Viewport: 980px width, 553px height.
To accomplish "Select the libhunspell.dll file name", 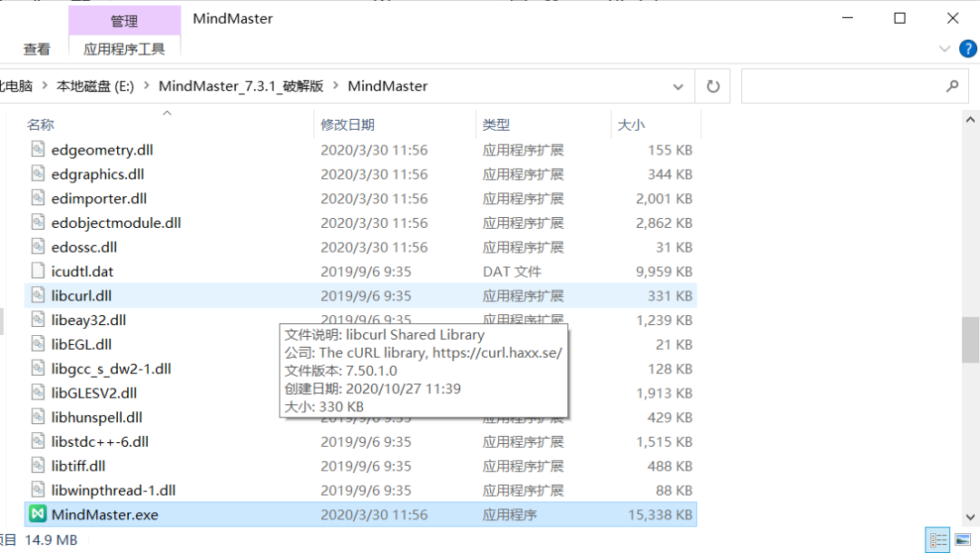I will click(96, 418).
